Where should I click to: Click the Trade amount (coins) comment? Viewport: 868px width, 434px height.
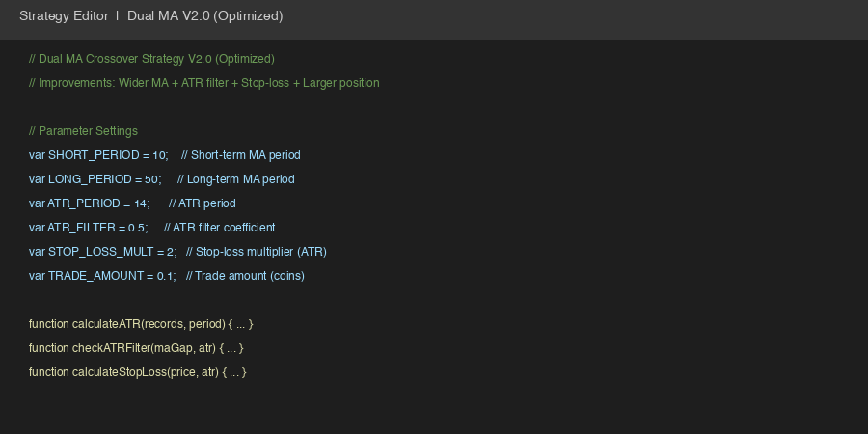245,275
